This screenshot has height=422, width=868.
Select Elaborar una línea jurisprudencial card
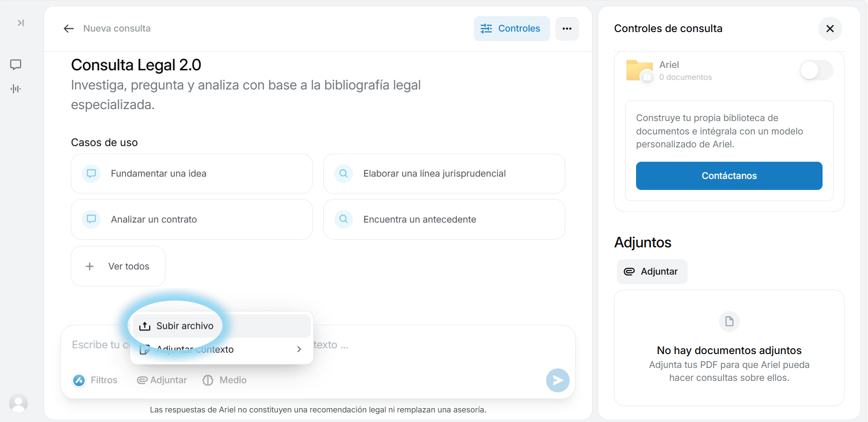[x=443, y=174]
